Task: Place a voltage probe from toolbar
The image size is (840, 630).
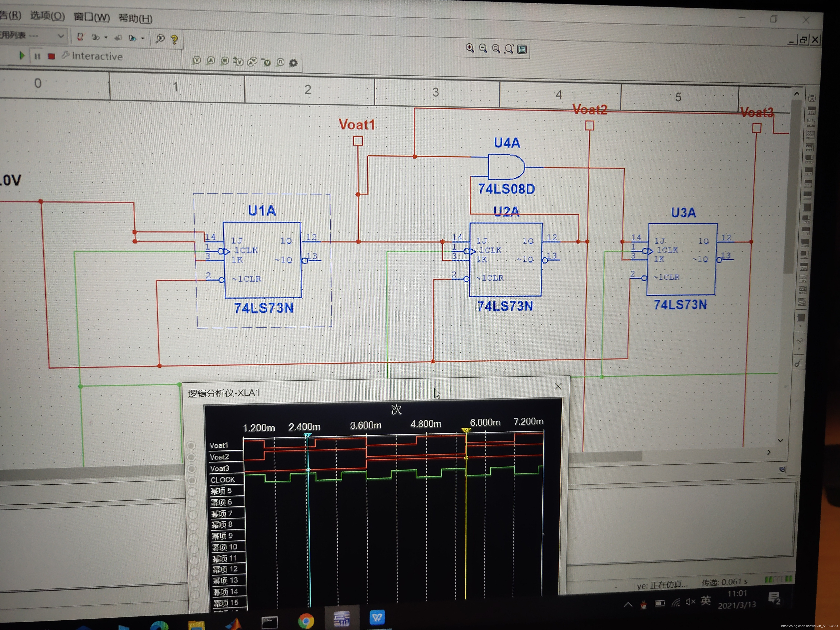Action: [197, 60]
